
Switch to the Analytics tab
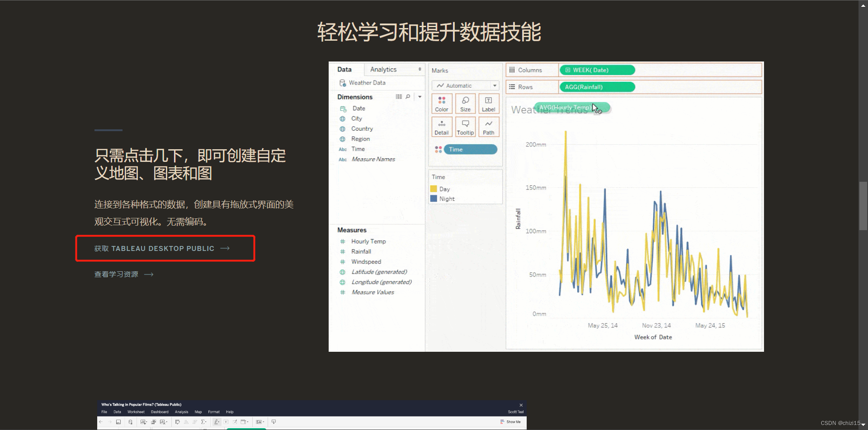[383, 69]
